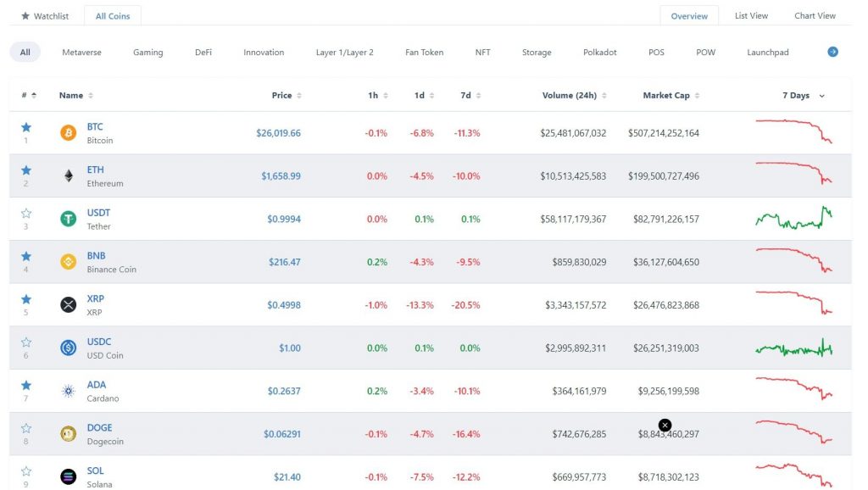Sort table by Price column

(287, 95)
